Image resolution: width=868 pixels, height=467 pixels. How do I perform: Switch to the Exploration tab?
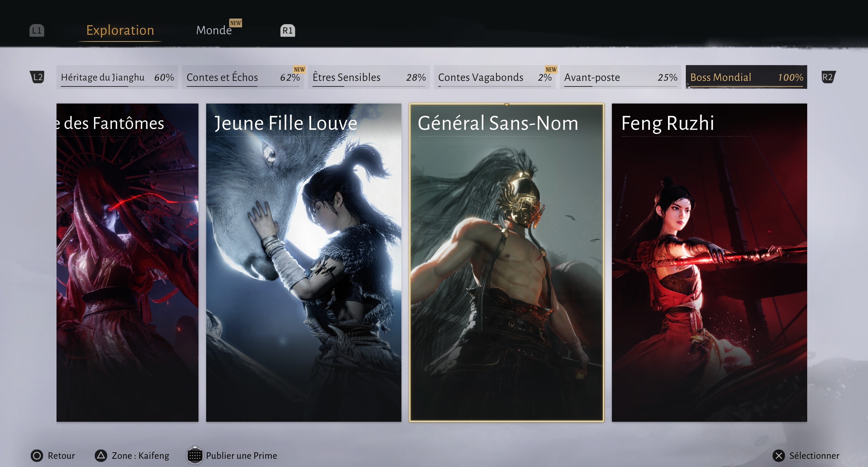pos(120,30)
